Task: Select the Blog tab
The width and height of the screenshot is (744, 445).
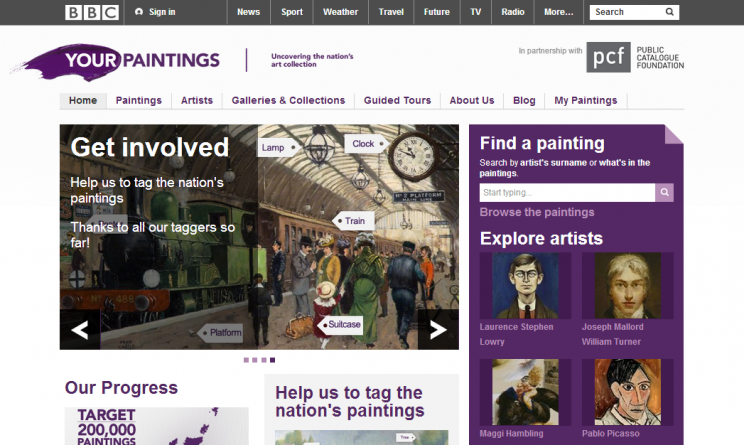Action: pyautogui.click(x=524, y=101)
